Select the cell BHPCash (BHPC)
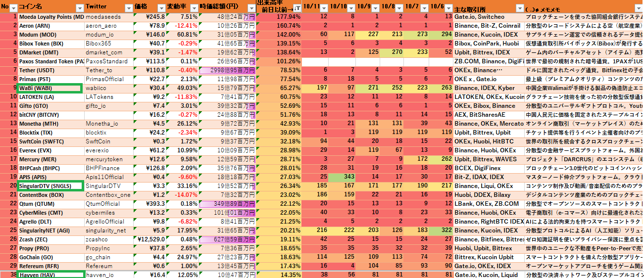The image size is (644, 278). [51, 168]
